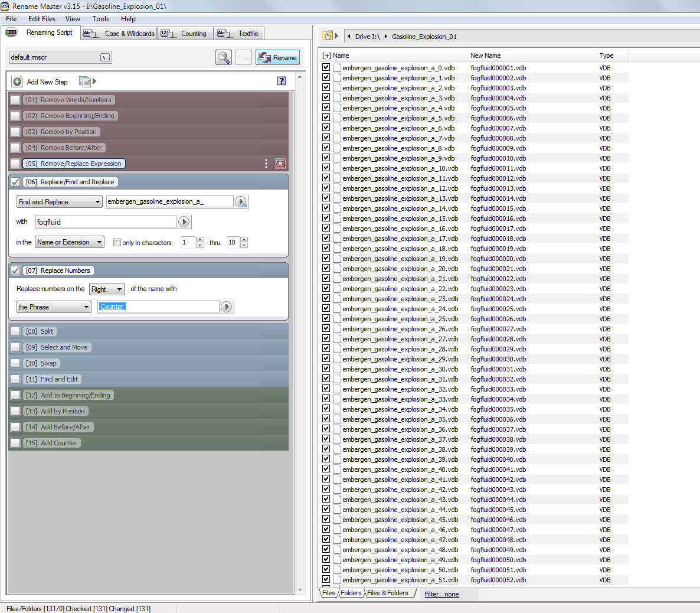Open the help question mark icon
This screenshot has height=613, width=700.
click(x=282, y=81)
